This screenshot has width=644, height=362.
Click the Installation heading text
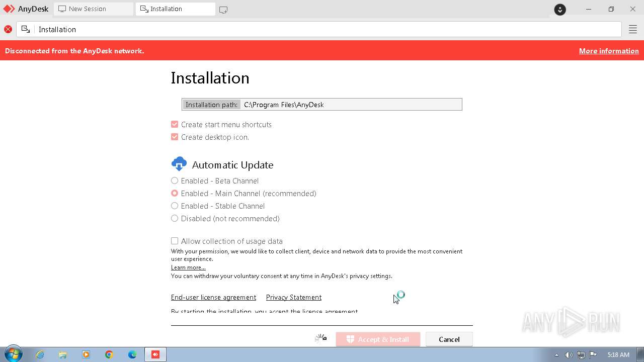[x=210, y=78]
